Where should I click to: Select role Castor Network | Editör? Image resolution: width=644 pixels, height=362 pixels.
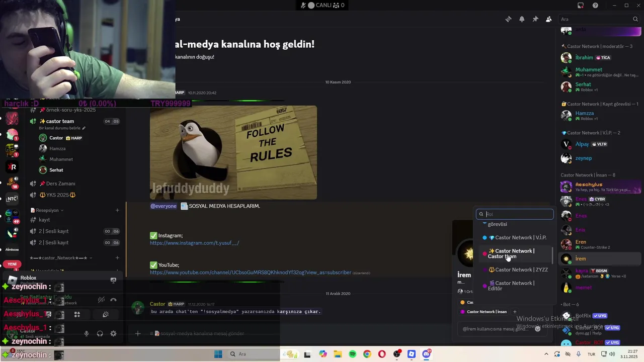coord(515,286)
